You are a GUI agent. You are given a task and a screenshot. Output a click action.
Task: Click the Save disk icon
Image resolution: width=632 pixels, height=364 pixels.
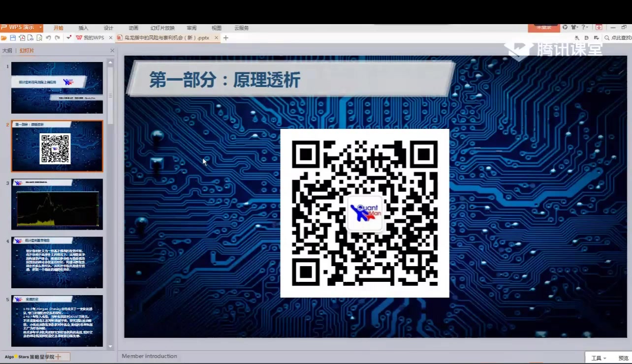[13, 38]
